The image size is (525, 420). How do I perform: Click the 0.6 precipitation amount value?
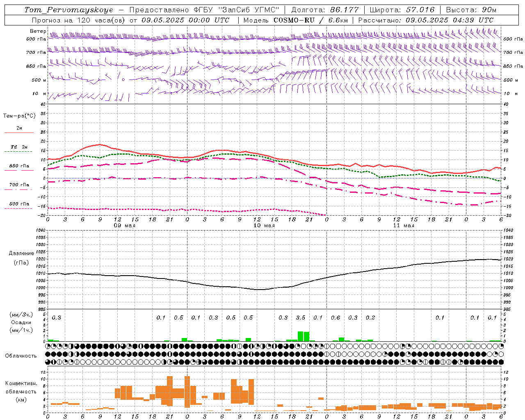click(335, 318)
